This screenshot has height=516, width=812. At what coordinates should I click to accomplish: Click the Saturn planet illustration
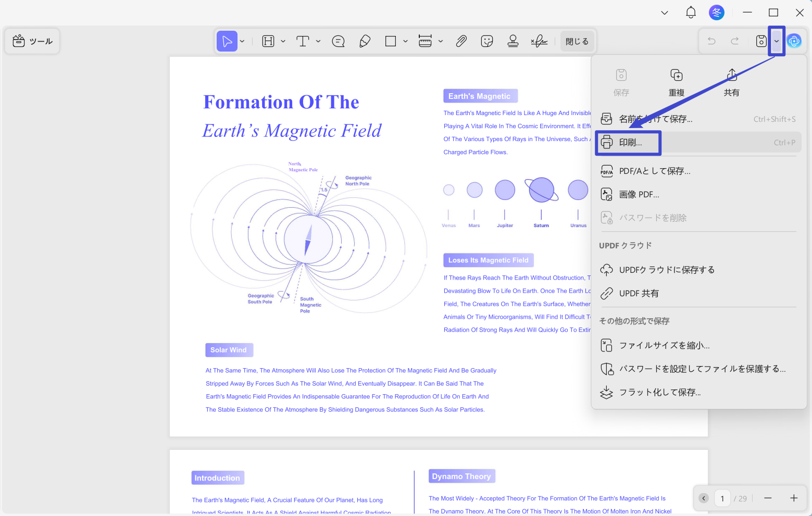(x=541, y=190)
